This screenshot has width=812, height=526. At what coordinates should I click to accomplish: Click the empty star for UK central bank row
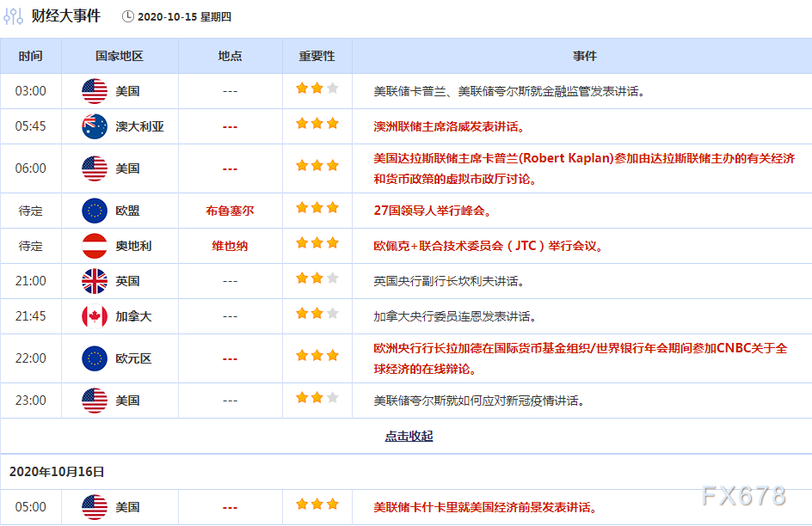pos(333,277)
